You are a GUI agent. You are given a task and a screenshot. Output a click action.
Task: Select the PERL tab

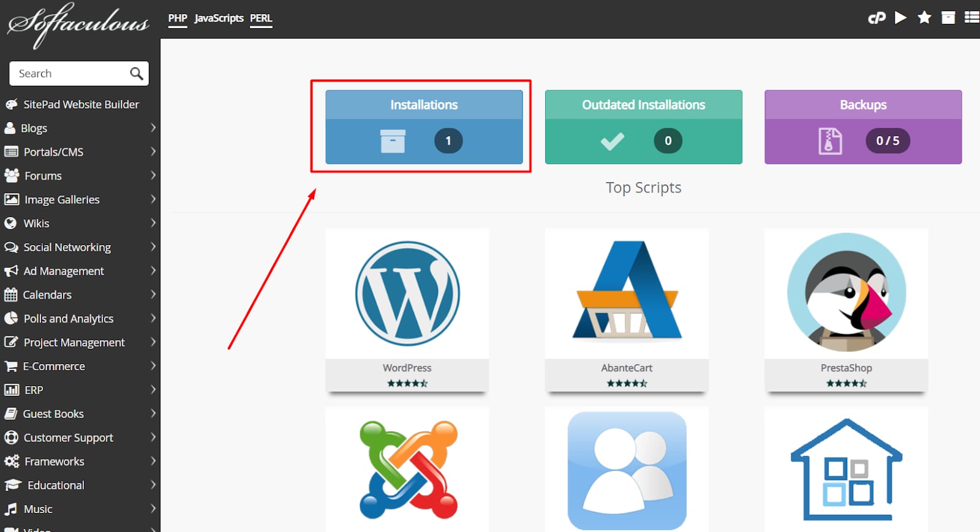(x=261, y=18)
